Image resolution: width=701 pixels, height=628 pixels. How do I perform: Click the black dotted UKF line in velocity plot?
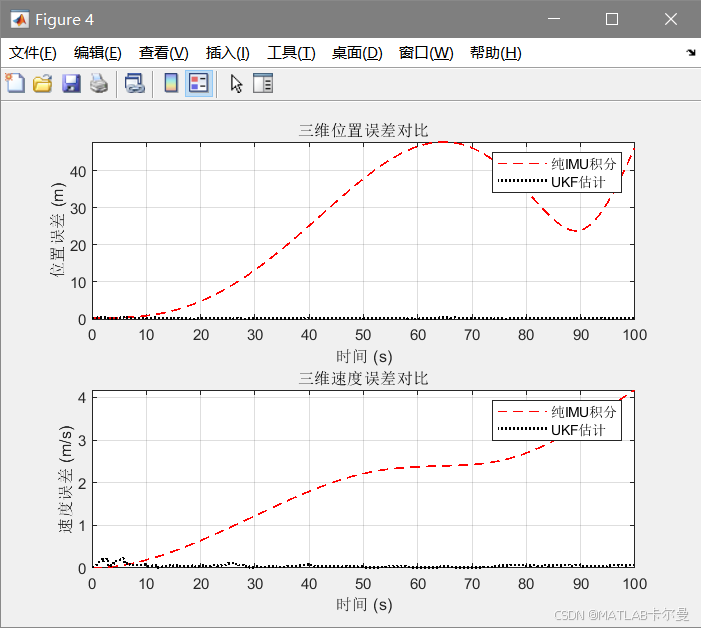click(x=363, y=566)
